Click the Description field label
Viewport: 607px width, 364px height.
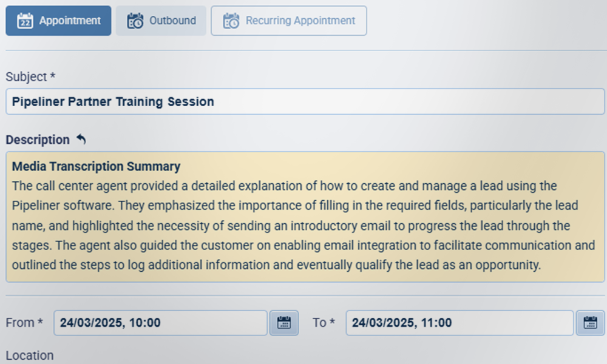pyautogui.click(x=38, y=140)
